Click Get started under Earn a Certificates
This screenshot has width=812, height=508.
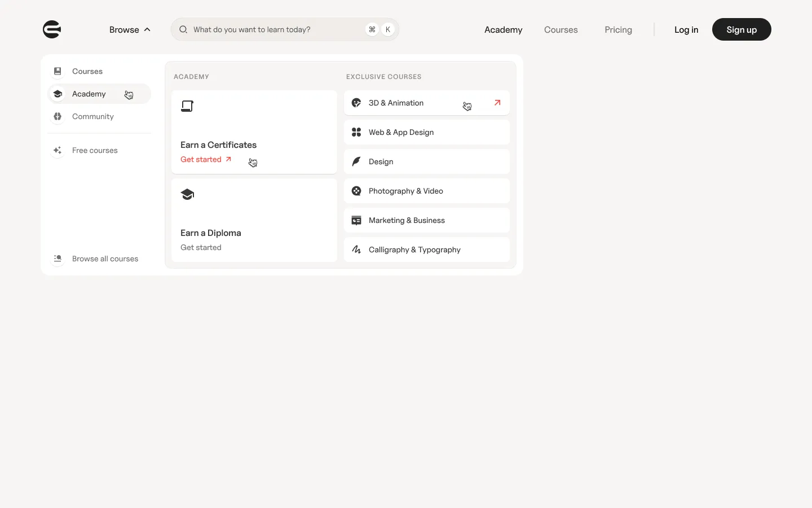206,160
